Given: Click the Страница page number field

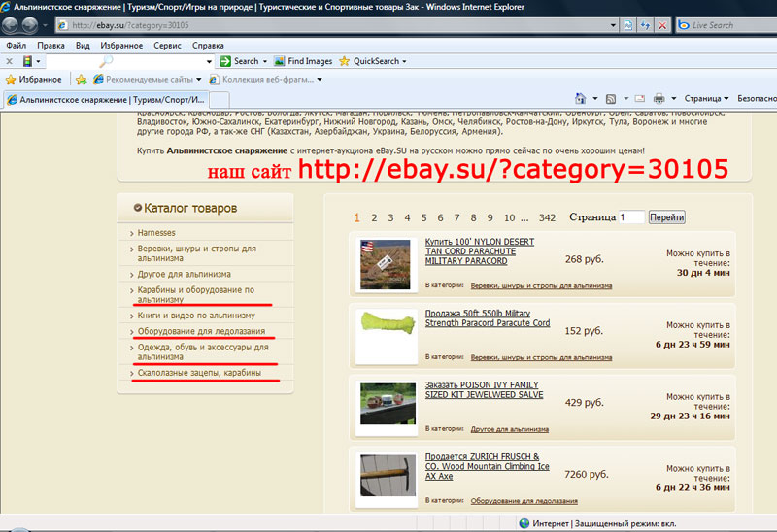Looking at the screenshot, I should click(631, 216).
